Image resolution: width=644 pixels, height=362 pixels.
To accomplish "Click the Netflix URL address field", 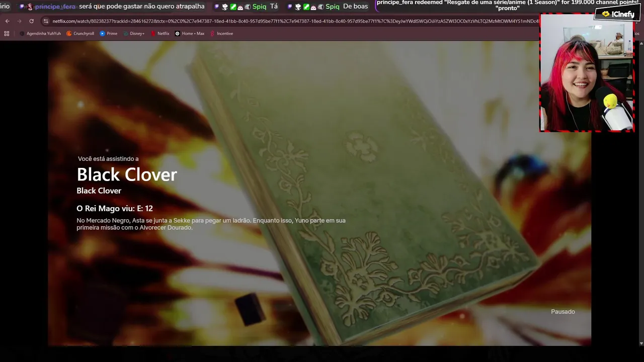I will [295, 21].
